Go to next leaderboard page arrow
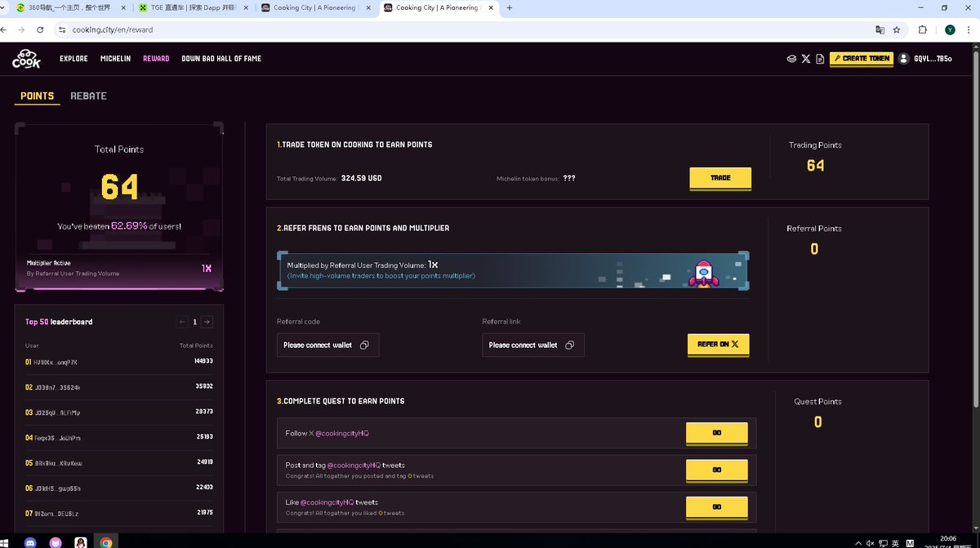The image size is (980, 548). coord(207,322)
